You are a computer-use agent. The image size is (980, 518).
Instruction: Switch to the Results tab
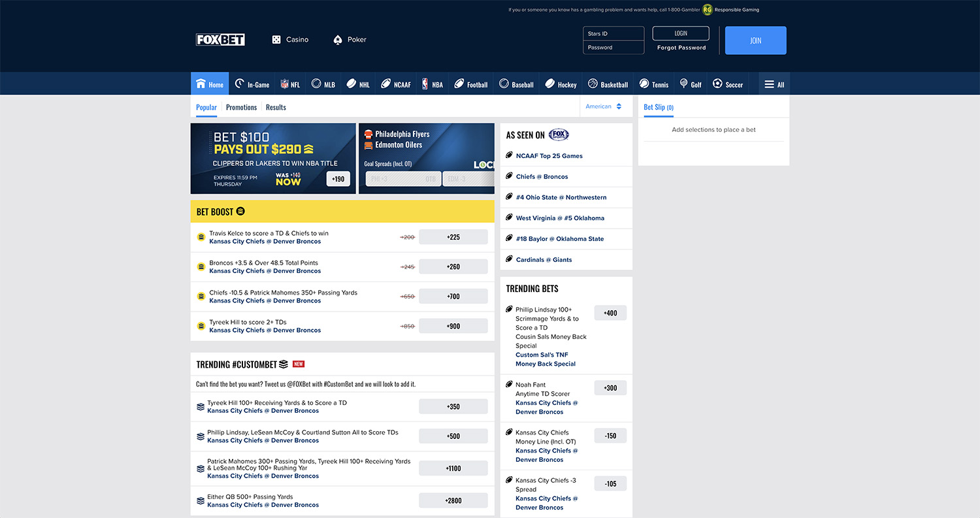276,107
